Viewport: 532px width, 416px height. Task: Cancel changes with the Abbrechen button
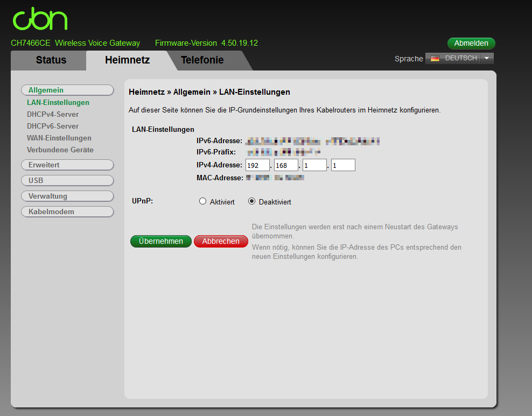(x=221, y=241)
